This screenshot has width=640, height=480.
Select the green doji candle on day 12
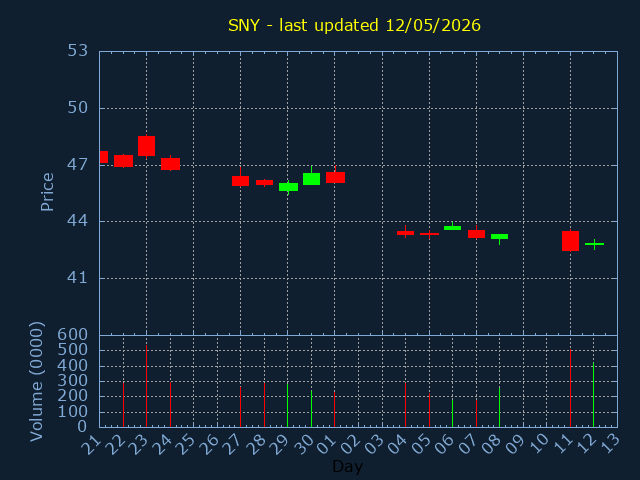[594, 244]
